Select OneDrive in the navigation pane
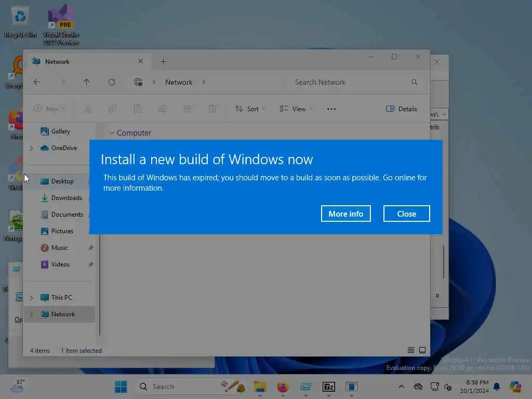 point(64,148)
